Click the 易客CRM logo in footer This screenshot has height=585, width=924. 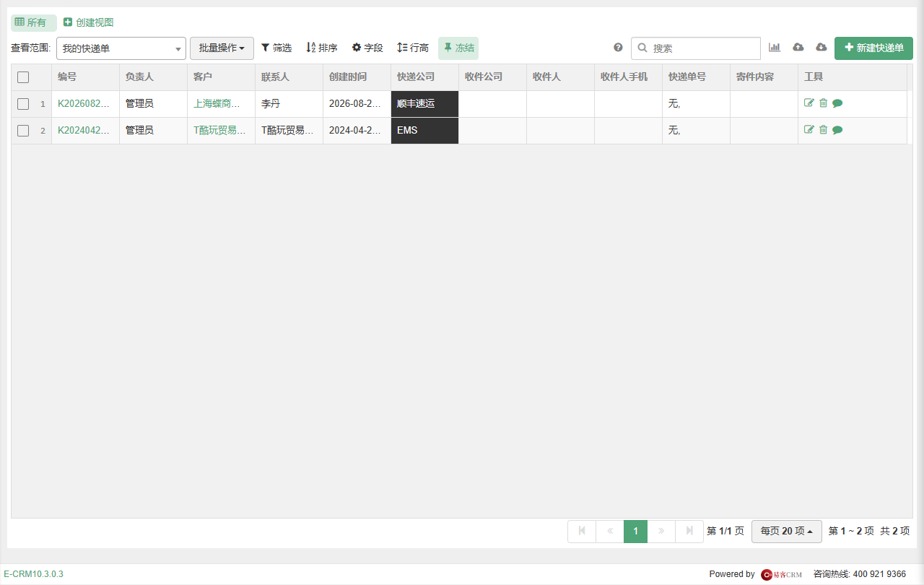782,574
